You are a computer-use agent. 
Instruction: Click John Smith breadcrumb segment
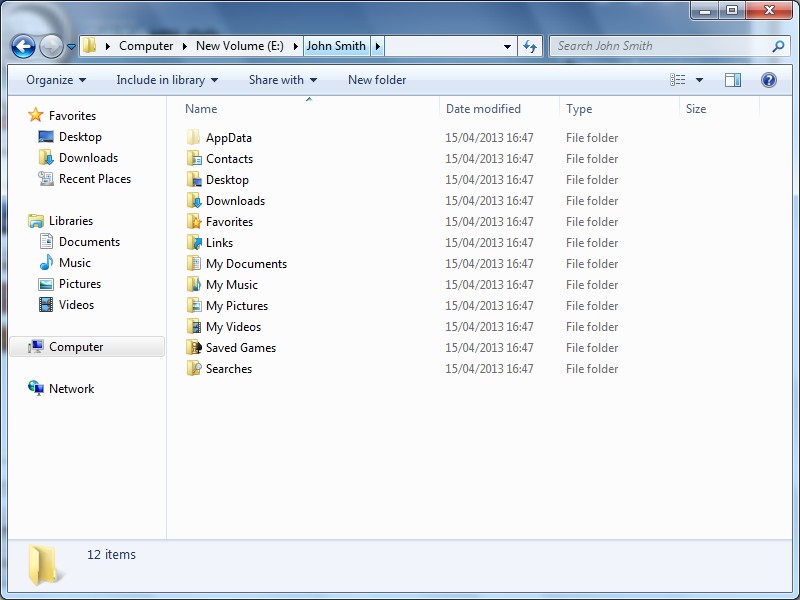336,46
